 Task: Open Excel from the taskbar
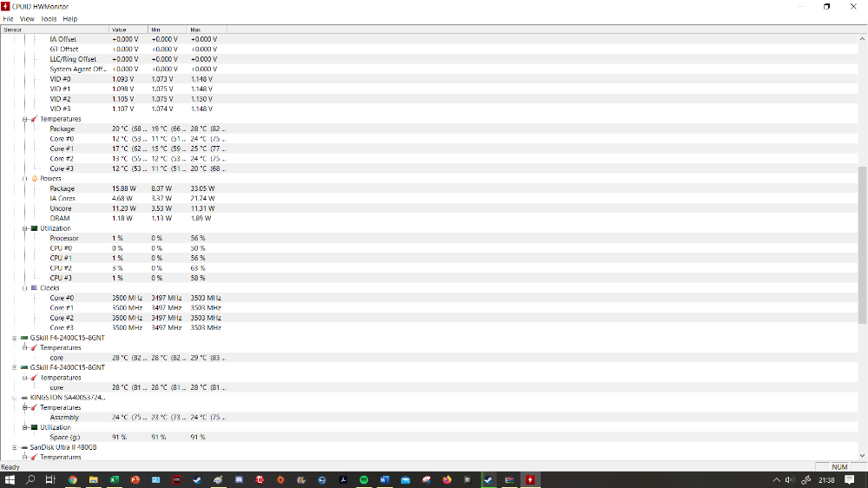click(x=114, y=480)
